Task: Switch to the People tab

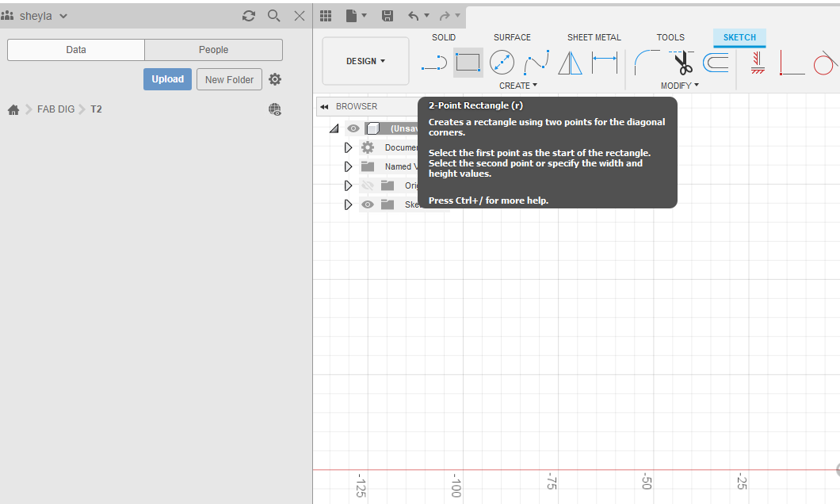Action: pos(214,50)
